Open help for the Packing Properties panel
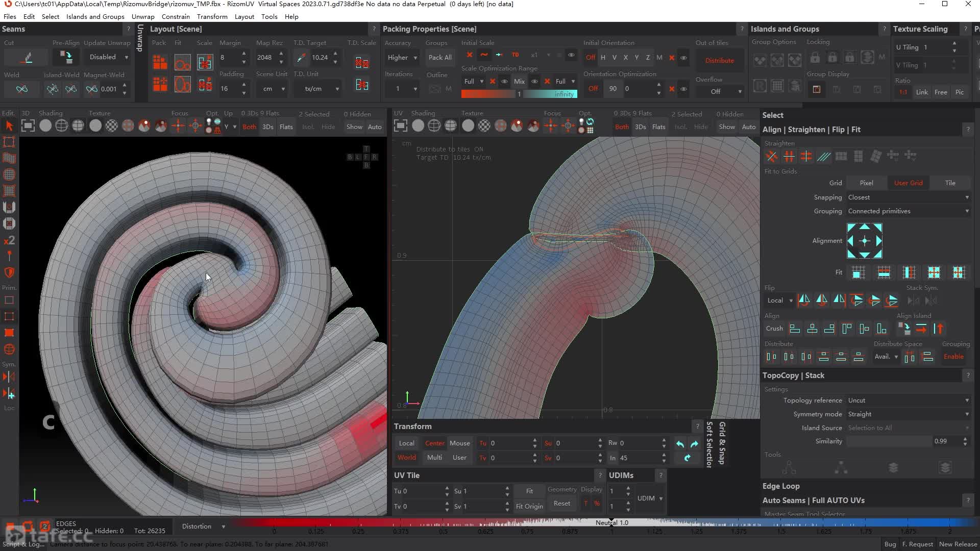The height and width of the screenshot is (551, 980). click(742, 29)
